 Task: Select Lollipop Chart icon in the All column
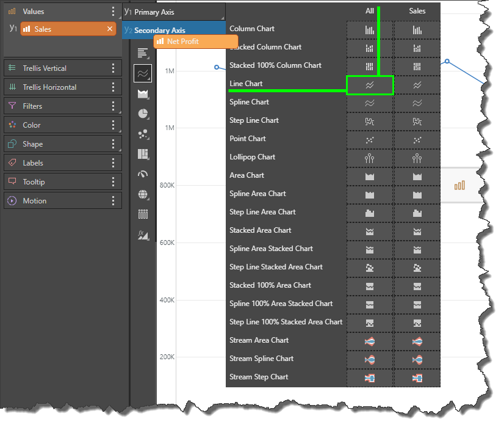click(370, 158)
